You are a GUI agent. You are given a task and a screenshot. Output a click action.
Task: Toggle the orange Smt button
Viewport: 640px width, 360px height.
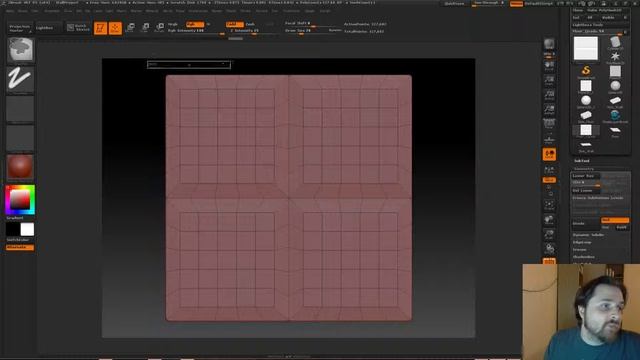tap(615, 220)
